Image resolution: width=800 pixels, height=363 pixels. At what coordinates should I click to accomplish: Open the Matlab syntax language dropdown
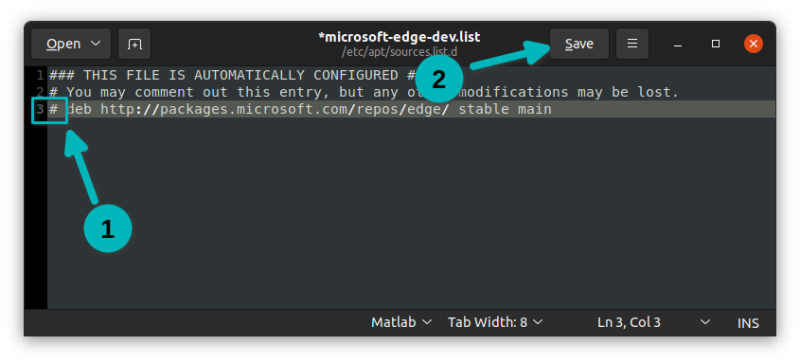pos(402,322)
